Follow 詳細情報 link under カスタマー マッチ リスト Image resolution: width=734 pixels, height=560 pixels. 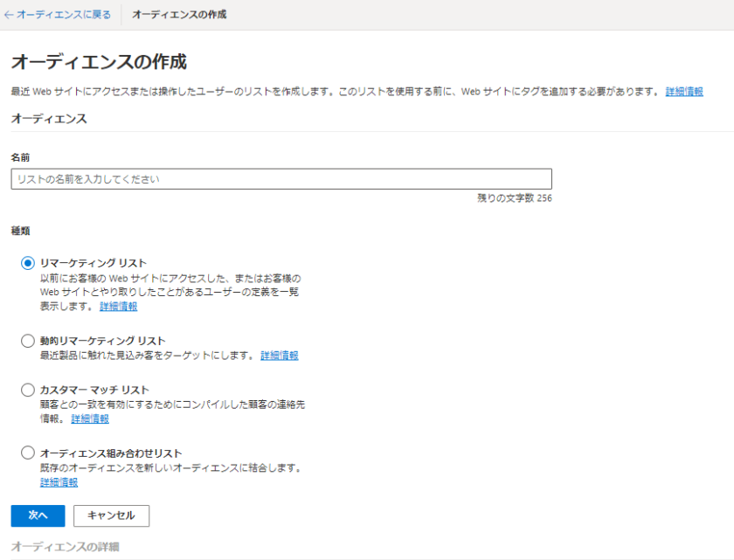tap(90, 418)
